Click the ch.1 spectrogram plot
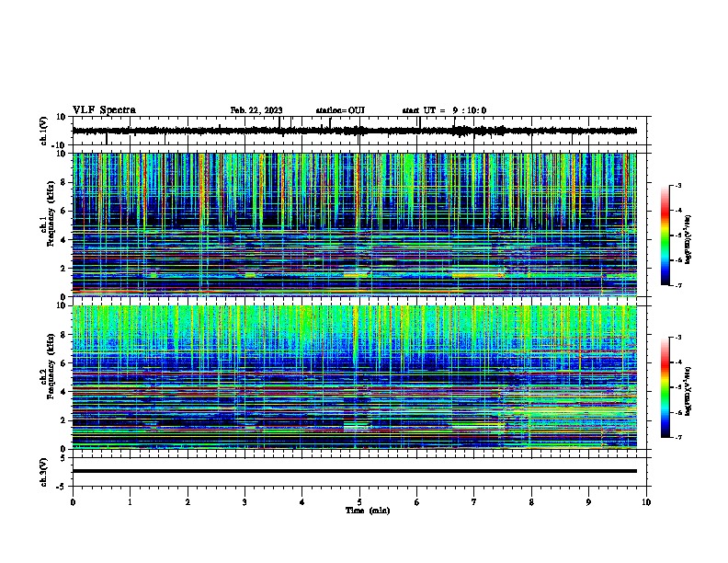 coord(355,224)
